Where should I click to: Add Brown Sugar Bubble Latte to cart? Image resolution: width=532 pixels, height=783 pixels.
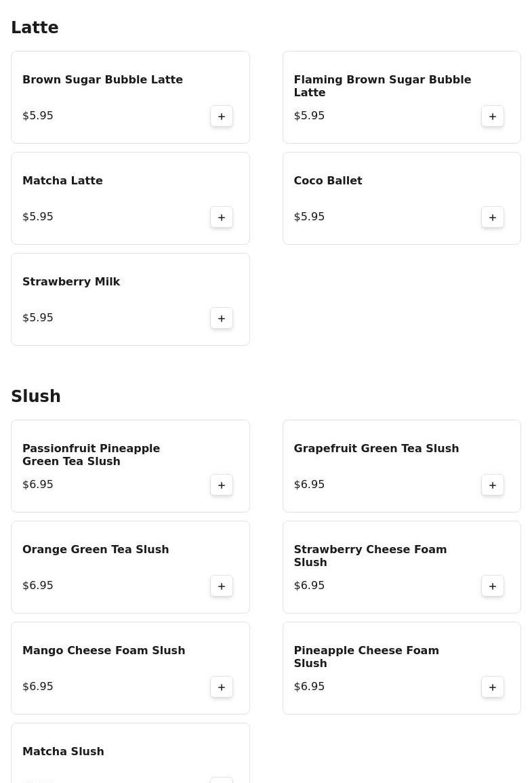click(x=222, y=116)
